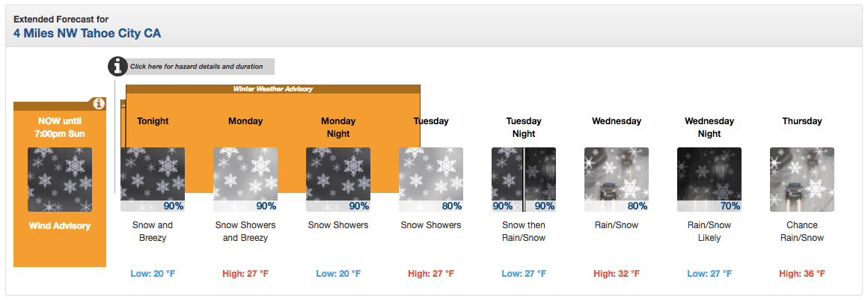Click the black hazard info circle icon
This screenshot has height=300, width=868.
tap(117, 67)
